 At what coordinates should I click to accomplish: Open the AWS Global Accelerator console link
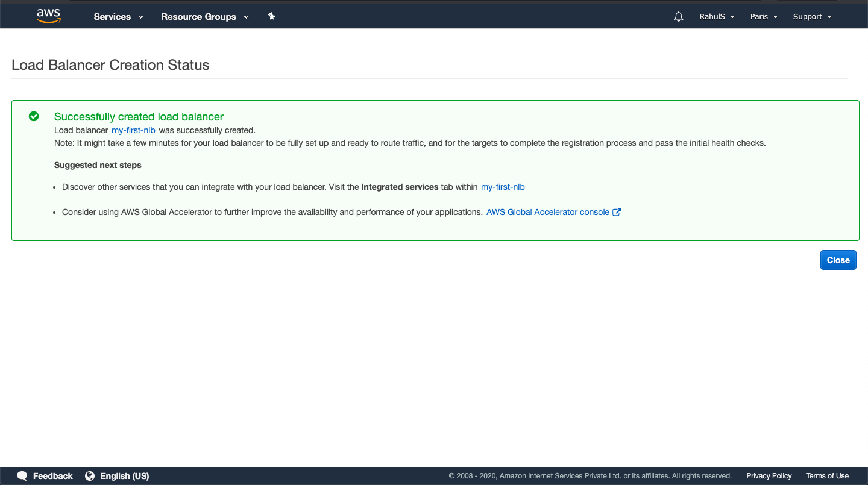click(x=547, y=211)
